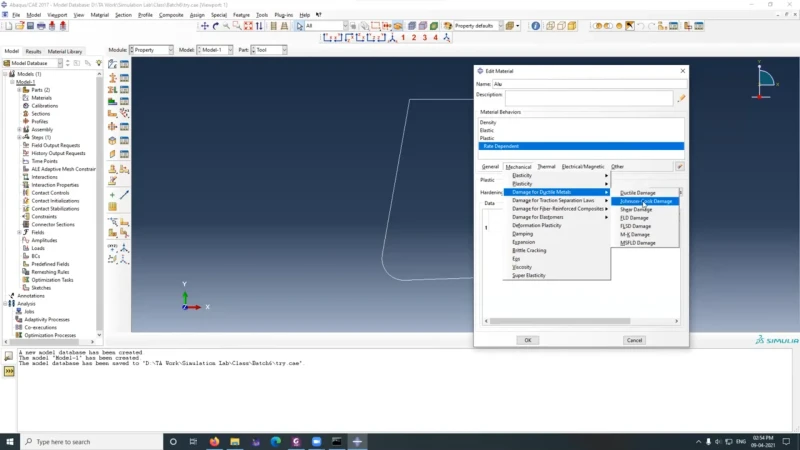
Task: Expand the Fields tree node
Action: [x=19, y=232]
